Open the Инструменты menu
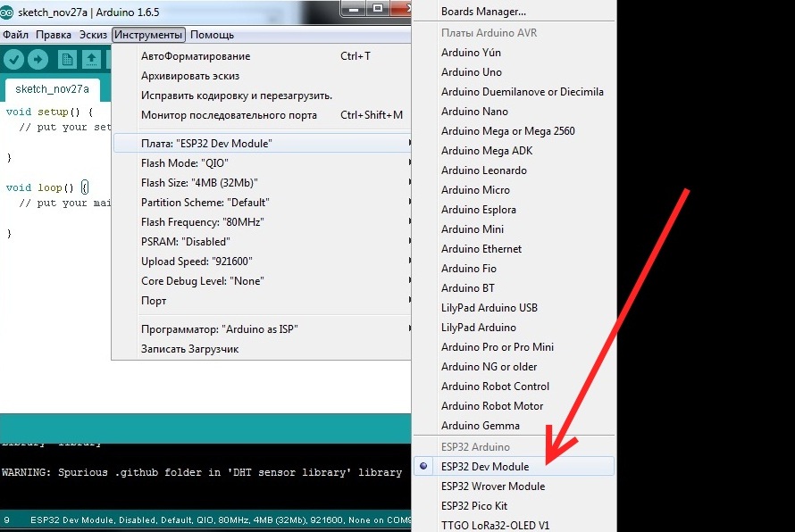The image size is (795, 532). (x=148, y=35)
